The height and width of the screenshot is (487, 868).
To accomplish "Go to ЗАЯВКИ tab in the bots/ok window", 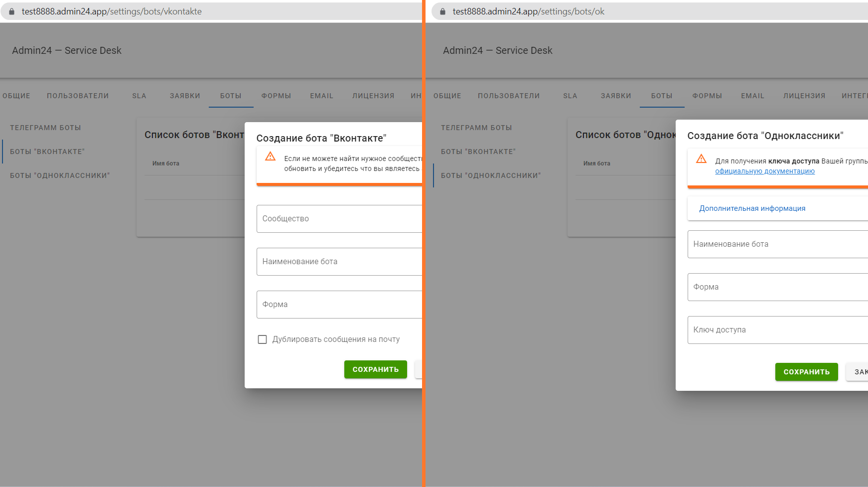I will coord(616,96).
